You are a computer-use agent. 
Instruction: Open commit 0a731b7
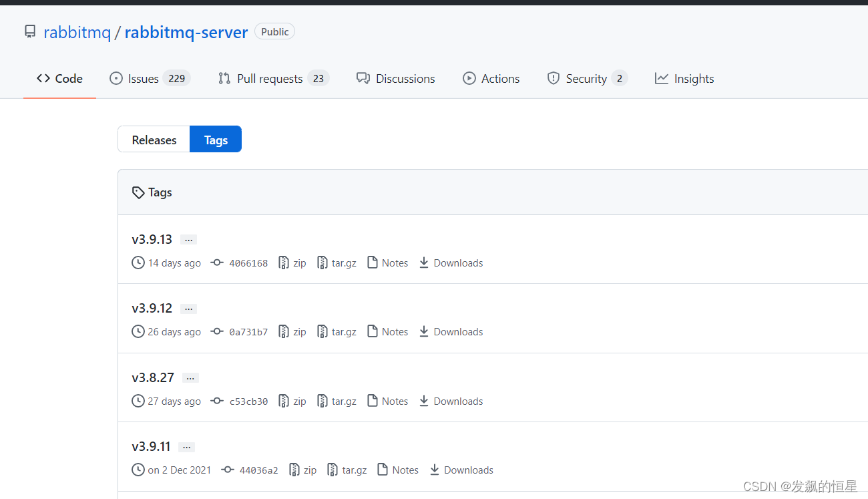(x=248, y=332)
